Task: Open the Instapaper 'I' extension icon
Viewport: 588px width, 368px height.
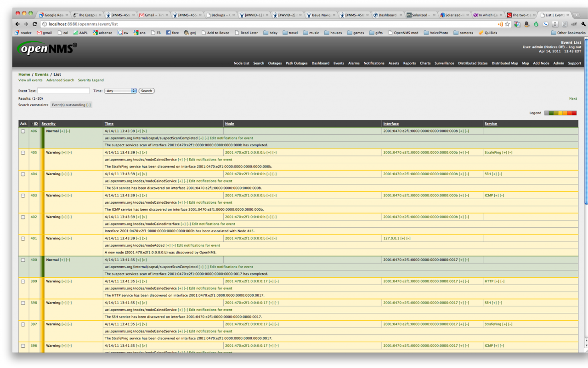Action: [x=555, y=24]
